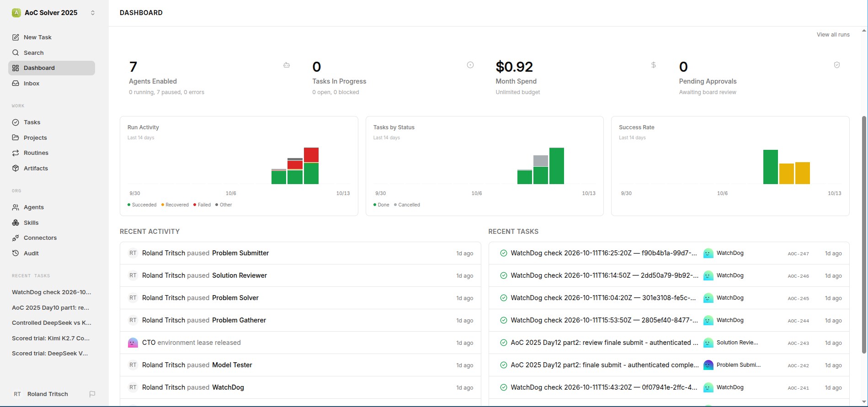Click the Connectors plug icon
The image size is (868, 407).
[16, 238]
